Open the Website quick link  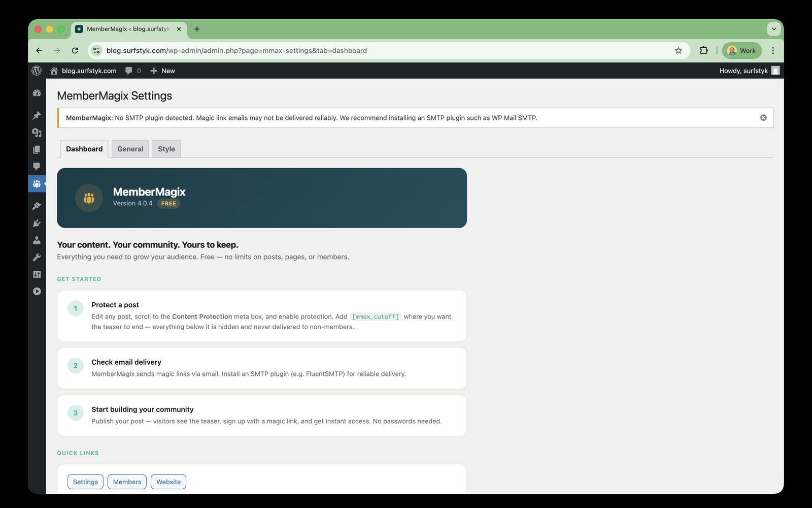[168, 482]
